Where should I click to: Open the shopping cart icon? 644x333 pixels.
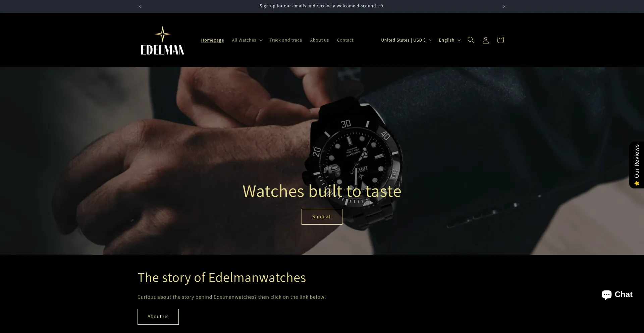click(500, 40)
